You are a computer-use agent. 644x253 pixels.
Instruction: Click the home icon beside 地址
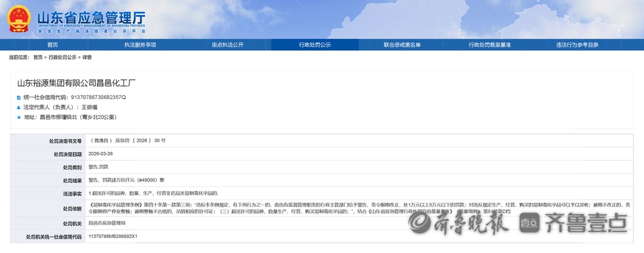tap(19, 118)
